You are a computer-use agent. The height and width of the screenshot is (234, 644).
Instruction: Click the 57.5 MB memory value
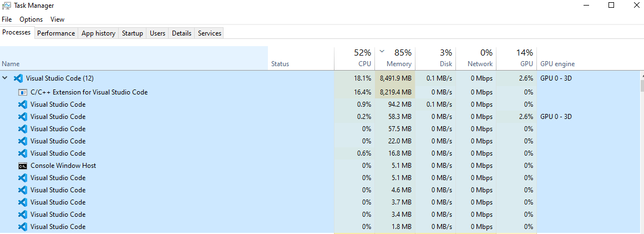[x=399, y=129]
